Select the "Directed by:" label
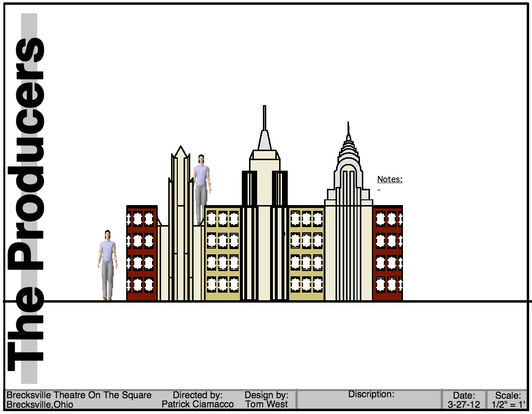This screenshot has height=414, width=532. tap(198, 395)
